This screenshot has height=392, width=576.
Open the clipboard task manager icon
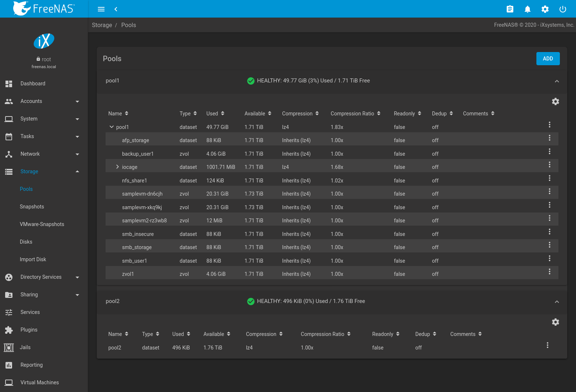tap(510, 9)
